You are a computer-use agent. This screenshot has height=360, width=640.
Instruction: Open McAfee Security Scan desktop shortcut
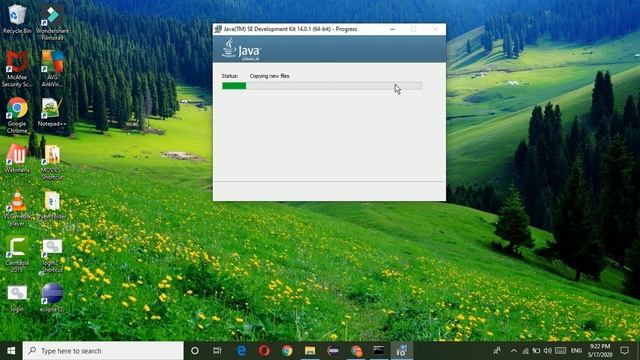17,69
